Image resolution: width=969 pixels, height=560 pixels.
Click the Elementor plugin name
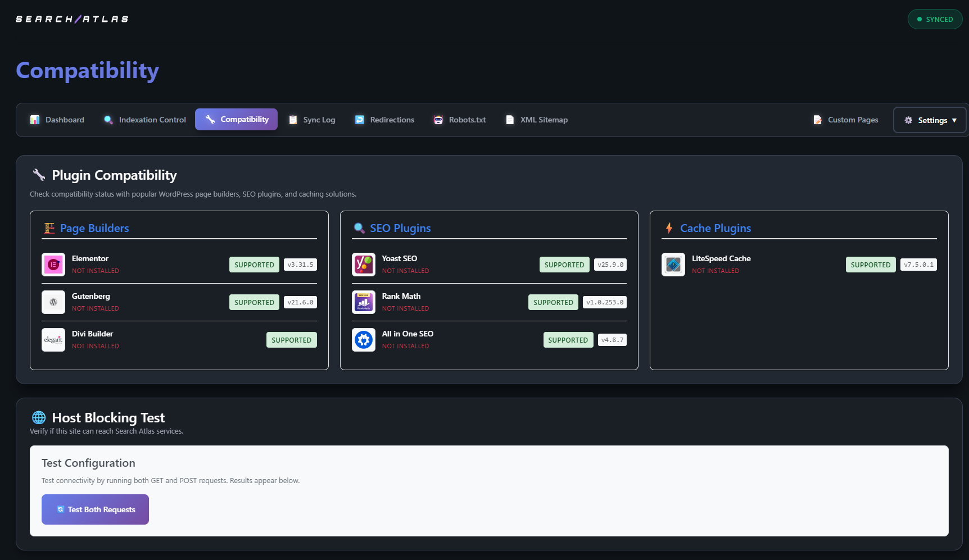pos(90,258)
